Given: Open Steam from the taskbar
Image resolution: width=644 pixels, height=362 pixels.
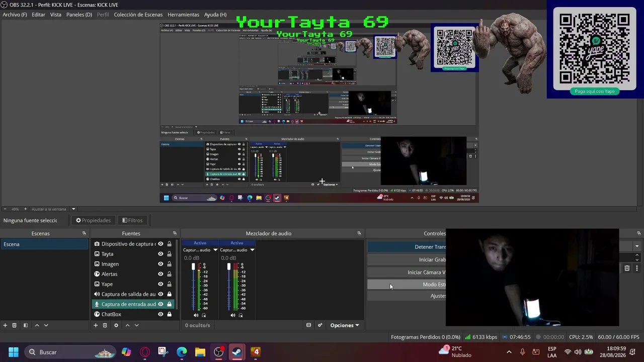Looking at the screenshot, I should tap(237, 352).
